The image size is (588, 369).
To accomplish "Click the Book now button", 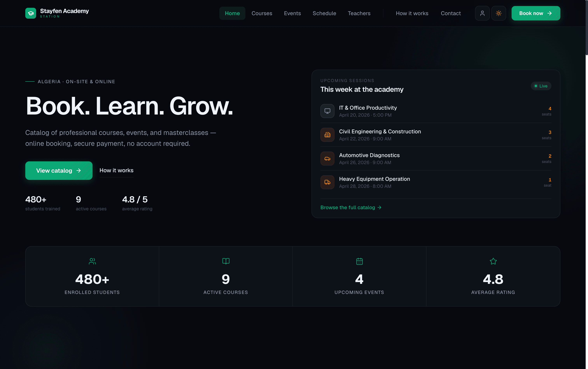I will (535, 13).
